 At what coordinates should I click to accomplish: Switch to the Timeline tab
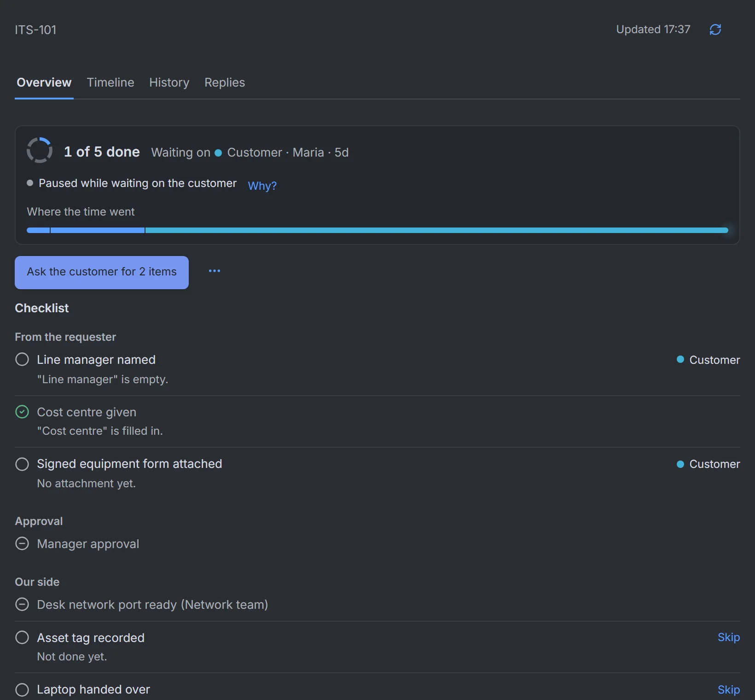(x=110, y=82)
